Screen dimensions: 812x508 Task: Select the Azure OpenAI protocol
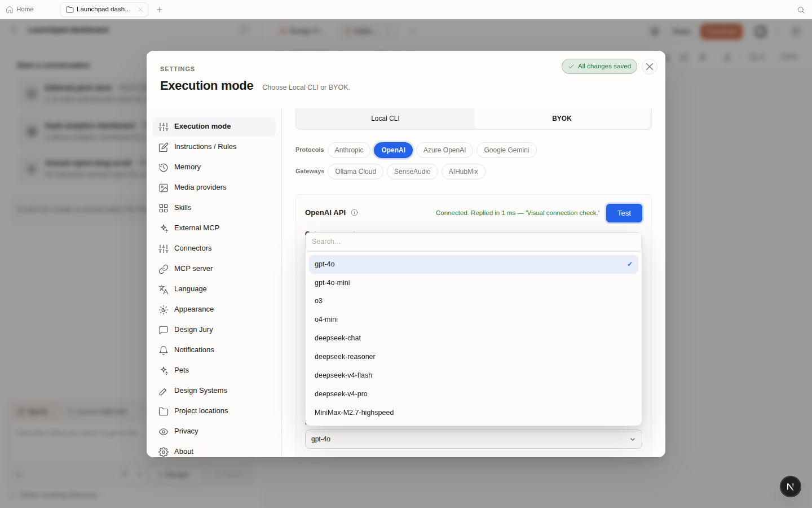[x=444, y=150]
